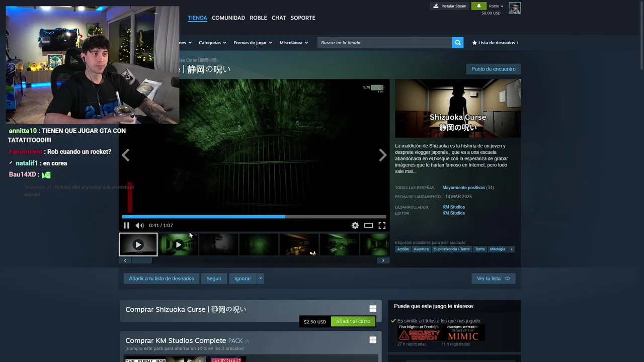
Task: Open ROBLE menu
Action: click(258, 18)
